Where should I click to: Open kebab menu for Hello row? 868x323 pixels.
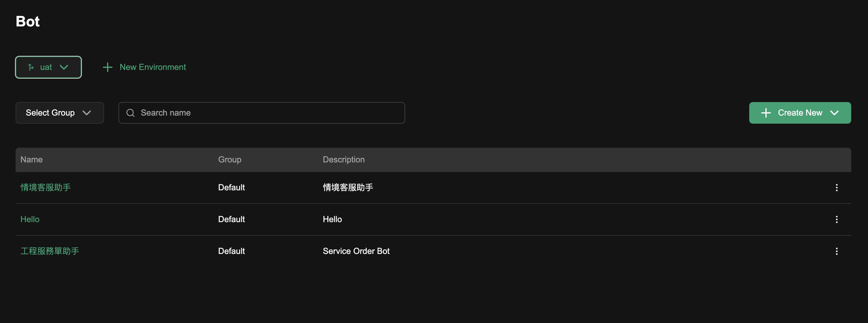pyautogui.click(x=836, y=219)
